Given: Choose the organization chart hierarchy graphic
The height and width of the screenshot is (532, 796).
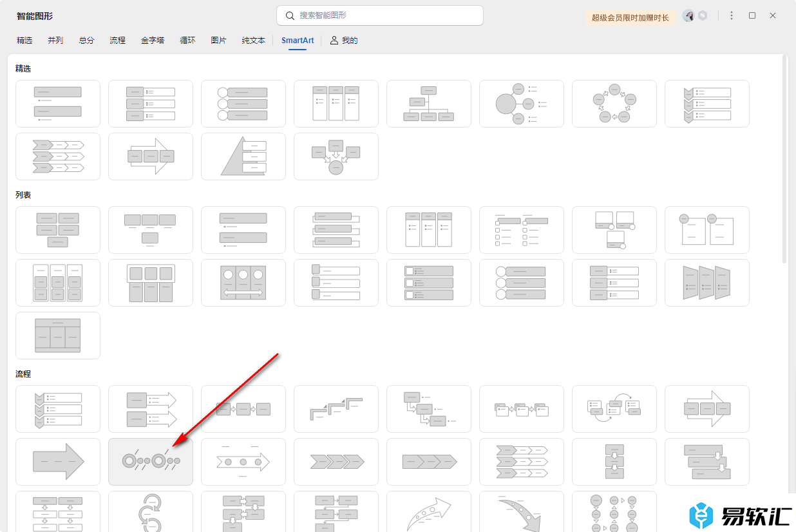Looking at the screenshot, I should pos(428,104).
